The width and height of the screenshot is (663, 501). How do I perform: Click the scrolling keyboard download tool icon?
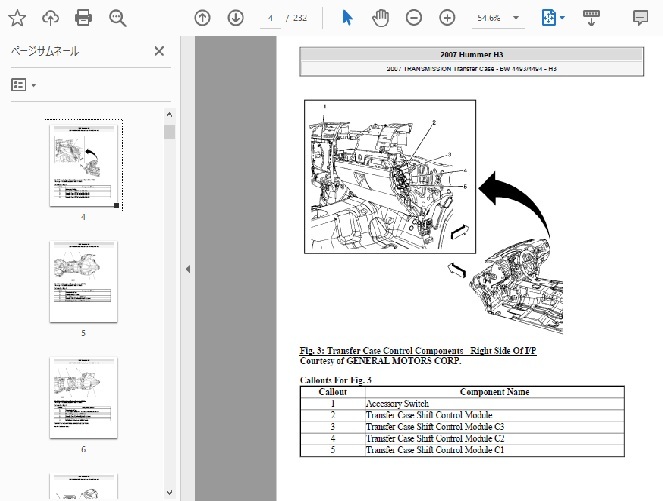pyautogui.click(x=591, y=18)
